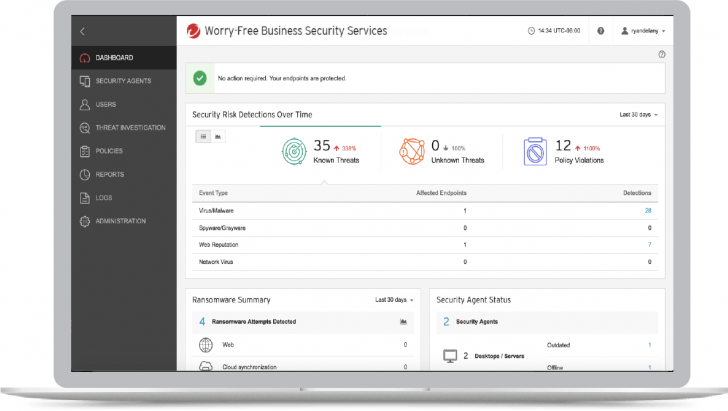Click the Virus/Malware event type row
This screenshot has height=411, width=728.
pyautogui.click(x=425, y=211)
